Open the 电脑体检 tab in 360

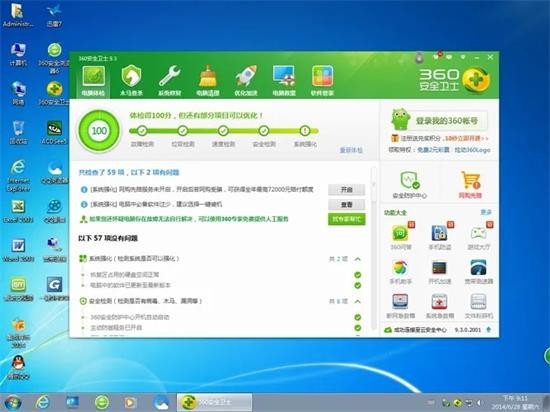tap(93, 80)
